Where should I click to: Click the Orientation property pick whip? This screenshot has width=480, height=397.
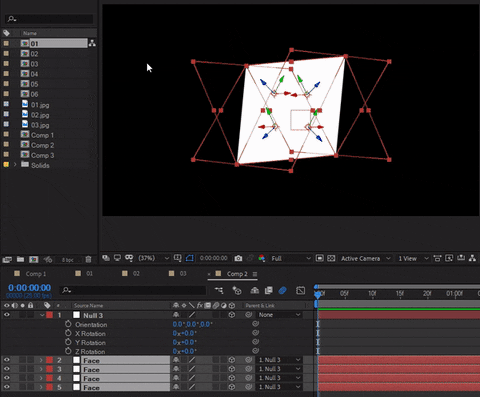click(255, 324)
